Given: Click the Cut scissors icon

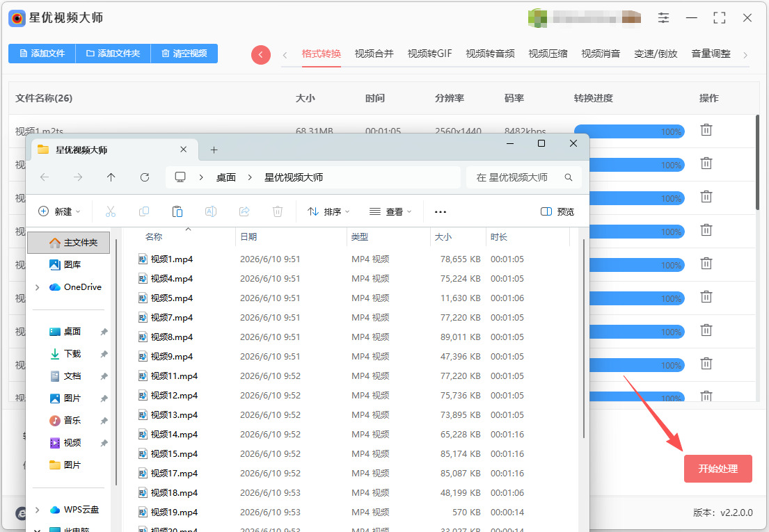Looking at the screenshot, I should point(111,211).
